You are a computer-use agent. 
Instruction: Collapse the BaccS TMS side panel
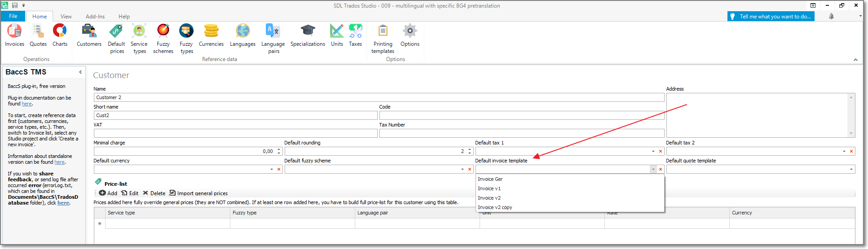(x=80, y=72)
